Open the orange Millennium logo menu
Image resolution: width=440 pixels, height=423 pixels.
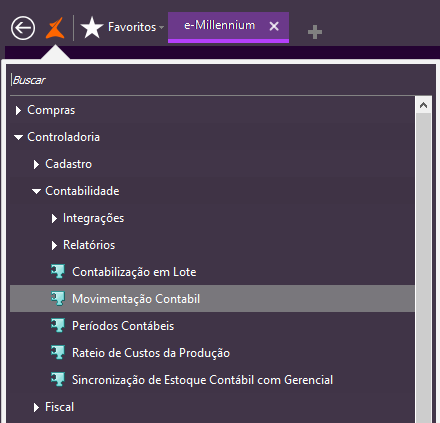point(55,28)
